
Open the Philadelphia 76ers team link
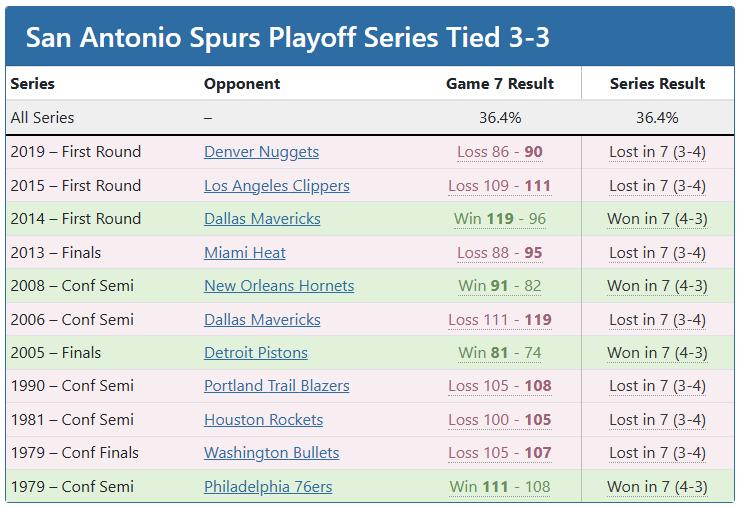pos(268,486)
